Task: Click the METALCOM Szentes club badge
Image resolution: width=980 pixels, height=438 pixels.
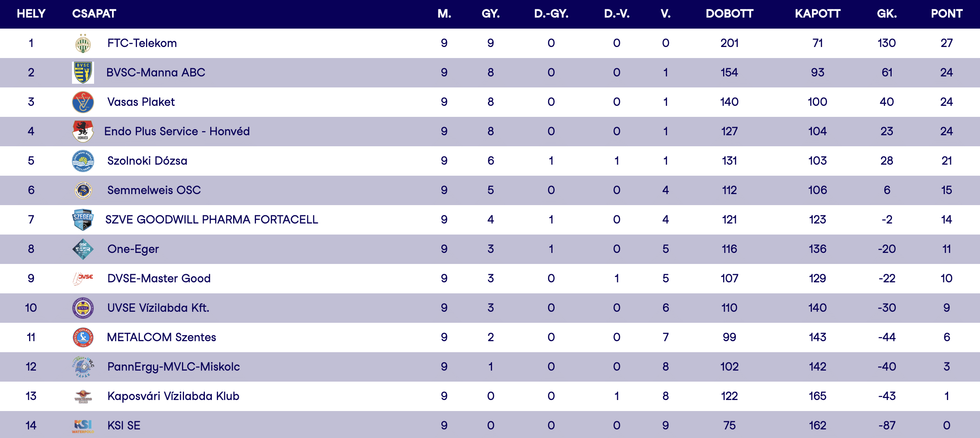Action: click(83, 337)
